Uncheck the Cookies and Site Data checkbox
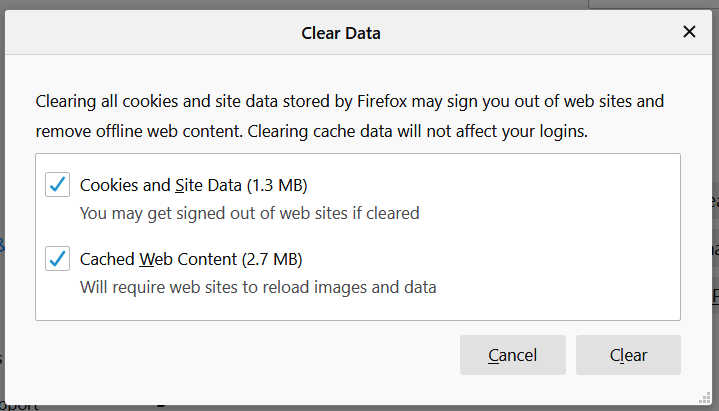Viewport: 719px width, 411px height. [57, 184]
